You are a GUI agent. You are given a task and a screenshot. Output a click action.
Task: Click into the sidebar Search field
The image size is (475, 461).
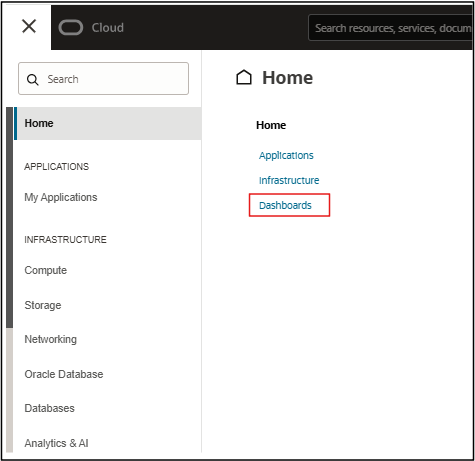pos(103,79)
